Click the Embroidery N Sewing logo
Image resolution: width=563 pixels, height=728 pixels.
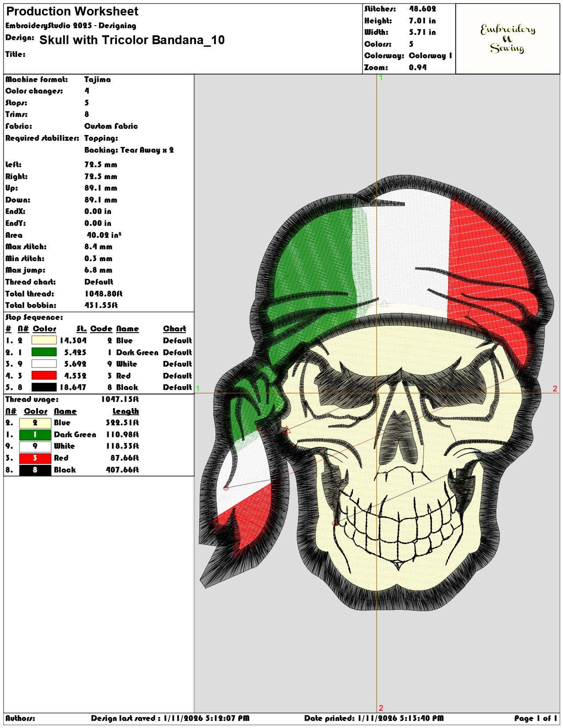(508, 39)
